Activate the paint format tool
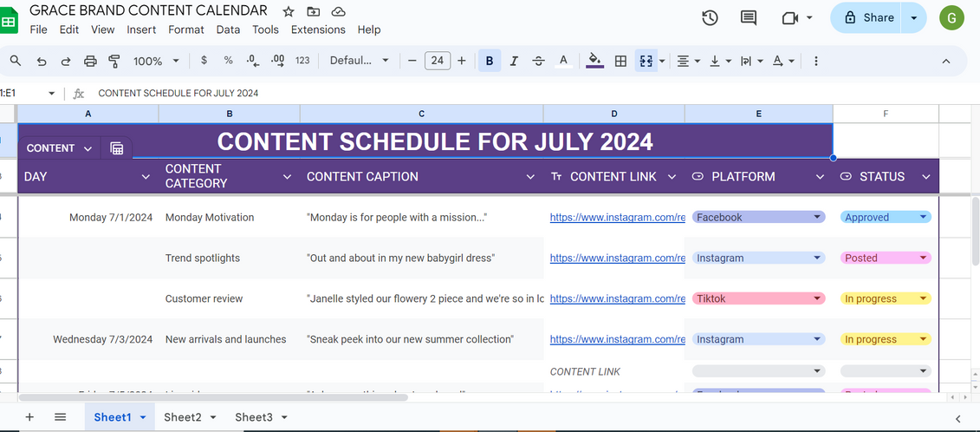Image resolution: width=980 pixels, height=432 pixels. click(114, 61)
